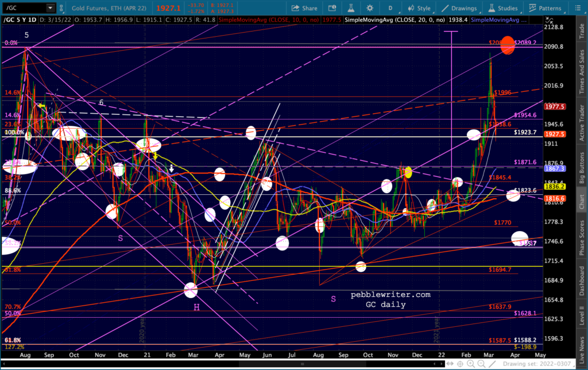Click the bid price B: 1927.1
588x370 pixels.
[x=222, y=5]
